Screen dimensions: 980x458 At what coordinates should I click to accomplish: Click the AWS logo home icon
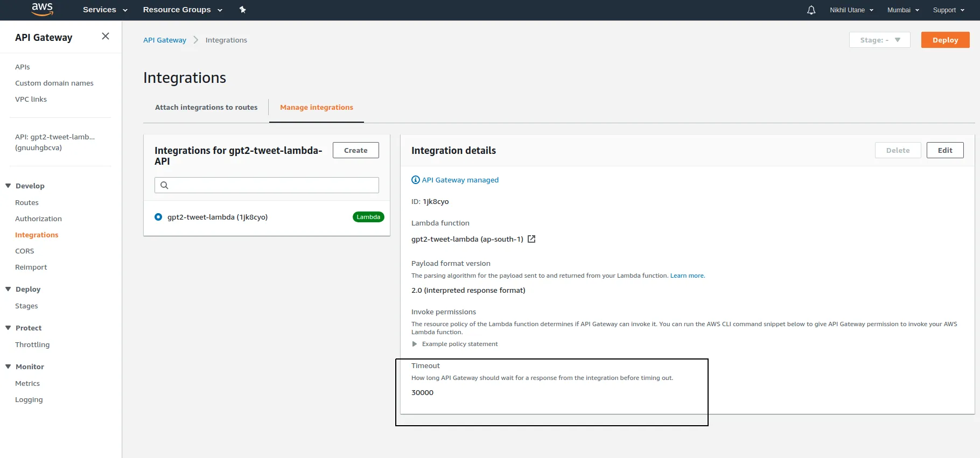42,9
